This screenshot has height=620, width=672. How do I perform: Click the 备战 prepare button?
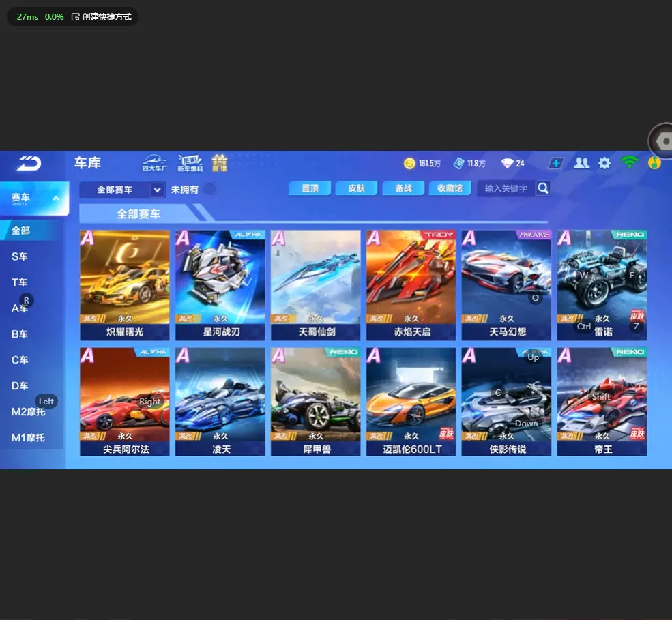[403, 188]
